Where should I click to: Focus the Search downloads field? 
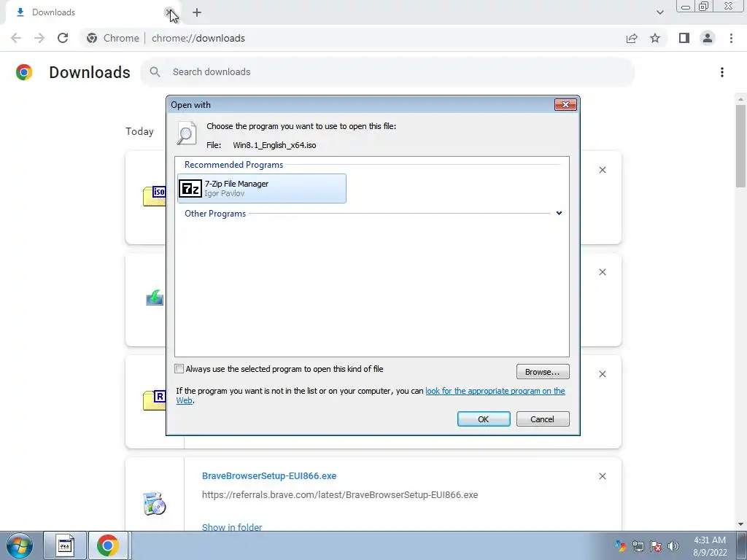(387, 72)
